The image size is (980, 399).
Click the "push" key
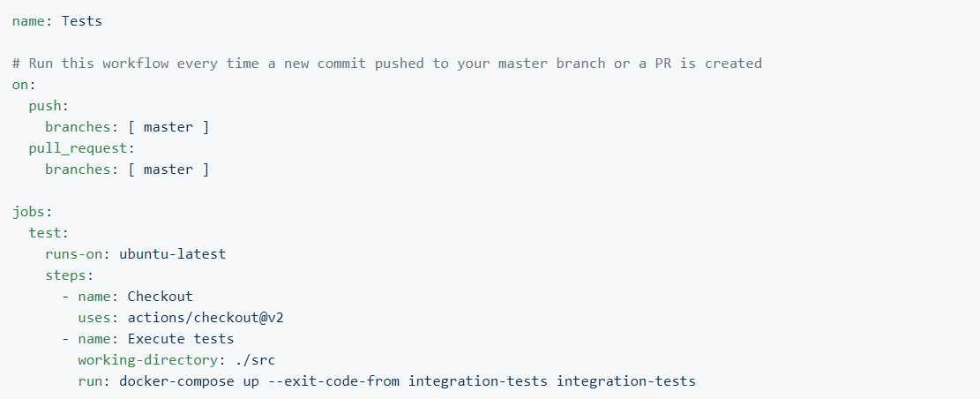[x=45, y=105]
